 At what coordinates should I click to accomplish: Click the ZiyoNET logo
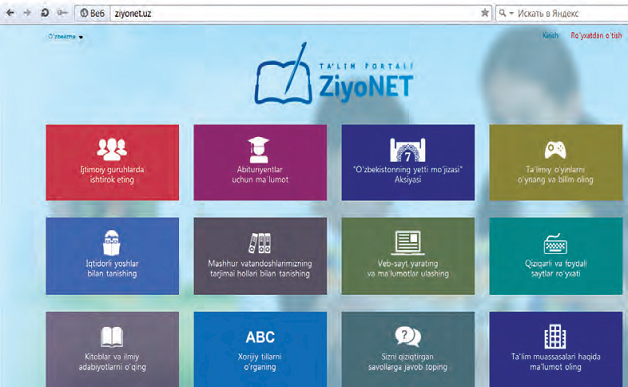click(334, 75)
